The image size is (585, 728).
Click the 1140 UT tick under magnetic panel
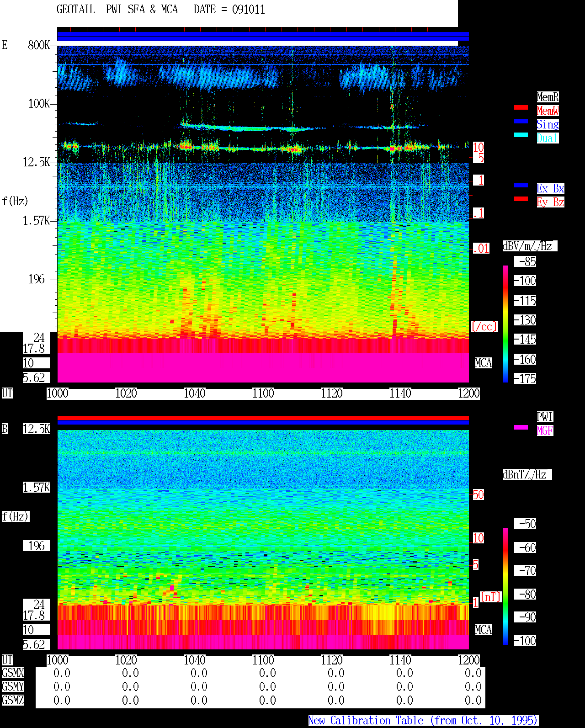[x=400, y=660]
